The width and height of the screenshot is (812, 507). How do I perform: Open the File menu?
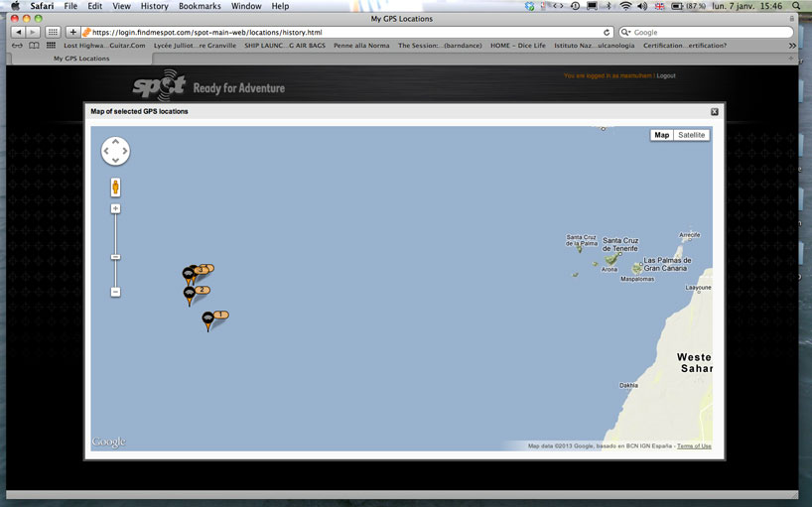coord(70,6)
